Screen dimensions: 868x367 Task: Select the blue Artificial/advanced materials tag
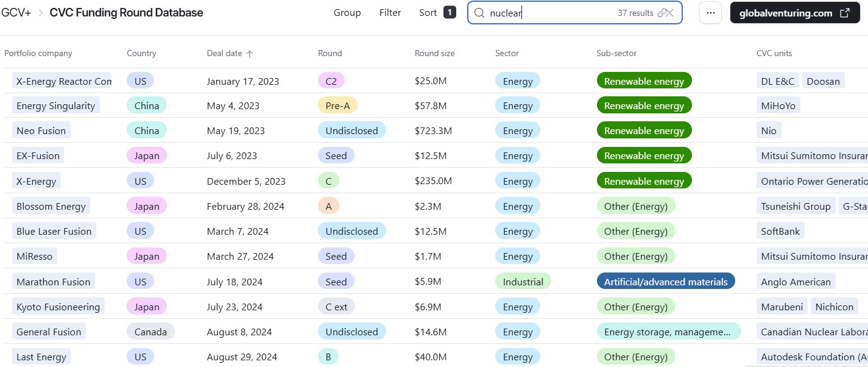pyautogui.click(x=666, y=282)
